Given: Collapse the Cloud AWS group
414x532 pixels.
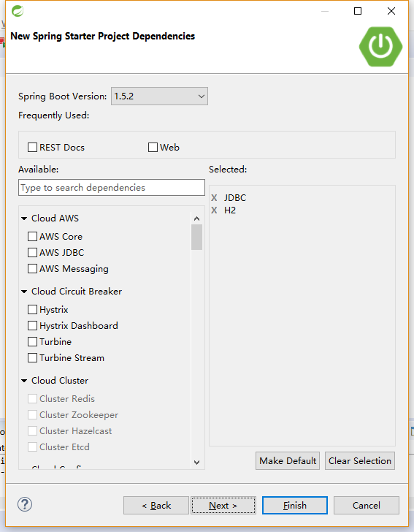Looking at the screenshot, I should pos(24,218).
